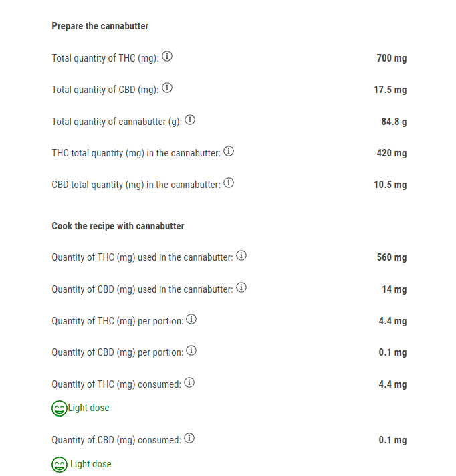Click the Prepare the cannabutter heading
The height and width of the screenshot is (476, 456).
[x=100, y=26]
